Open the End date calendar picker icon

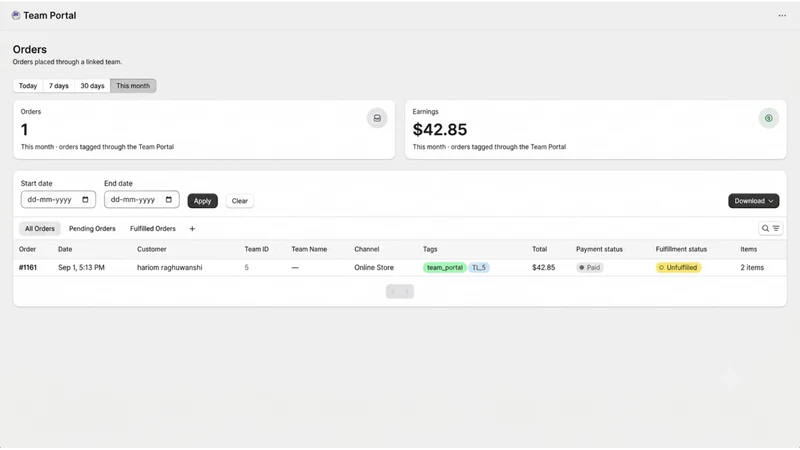tap(169, 199)
